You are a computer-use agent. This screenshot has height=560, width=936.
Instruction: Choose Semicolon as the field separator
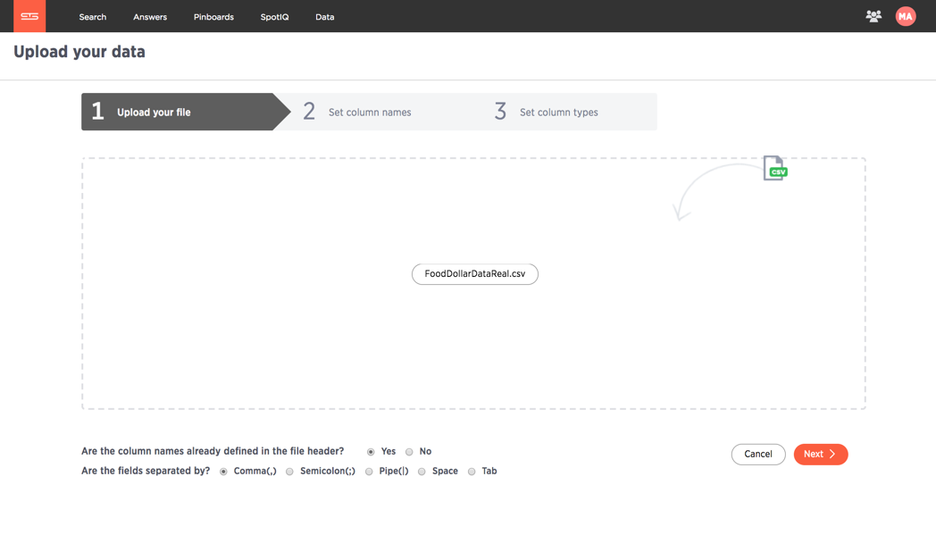(x=289, y=472)
